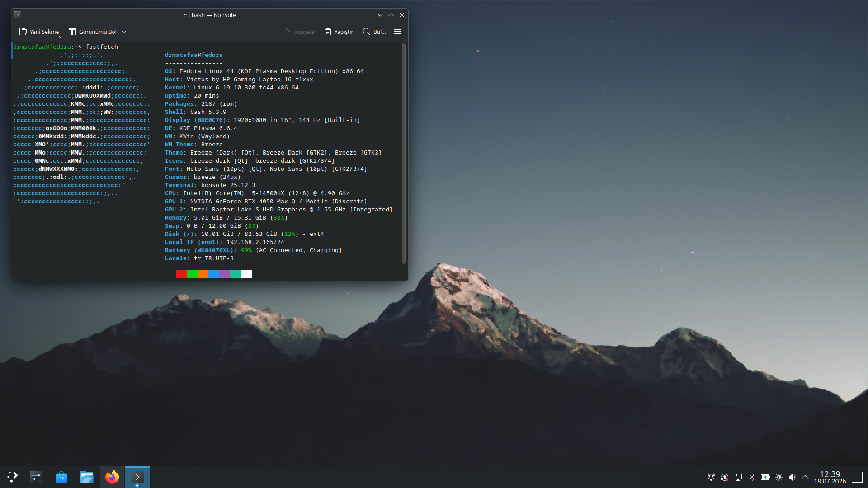Expand hidden system tray icons arrow
This screenshot has width=868, height=488.
805,477
